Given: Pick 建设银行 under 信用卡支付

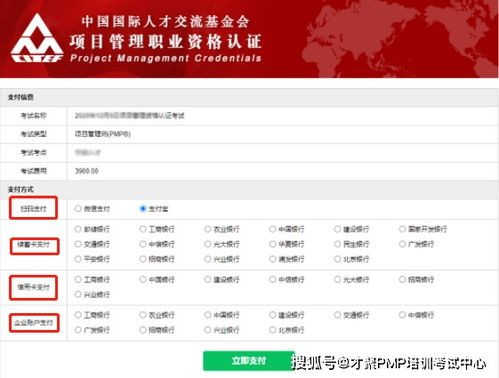Looking at the screenshot, I should [208, 279].
